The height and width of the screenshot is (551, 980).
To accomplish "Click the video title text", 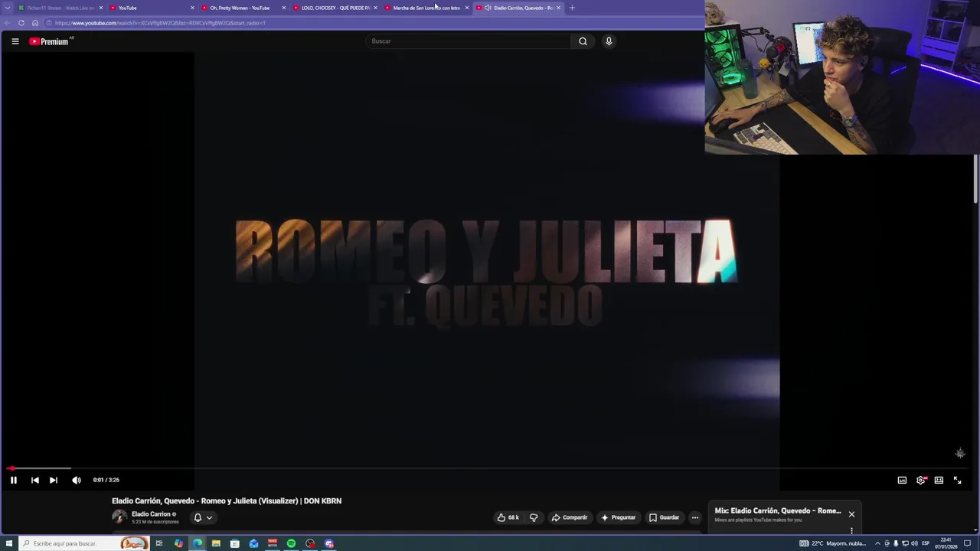I will click(227, 500).
